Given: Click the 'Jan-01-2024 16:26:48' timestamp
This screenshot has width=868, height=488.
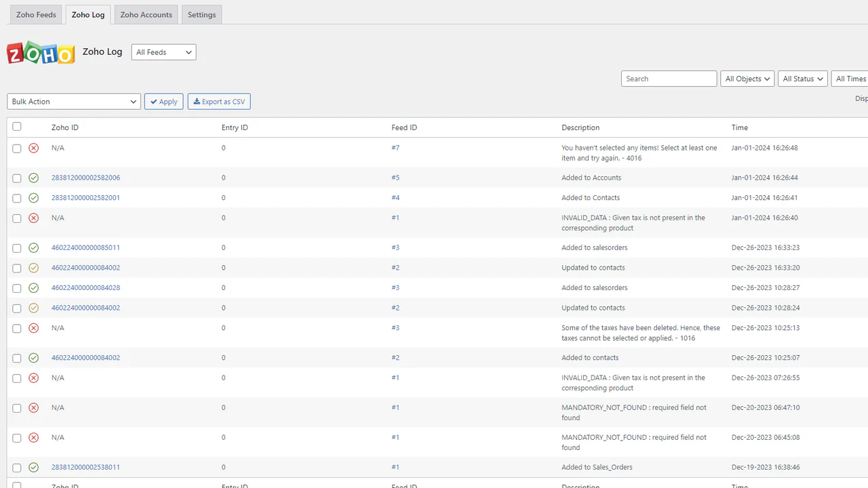Looking at the screenshot, I should 765,148.
